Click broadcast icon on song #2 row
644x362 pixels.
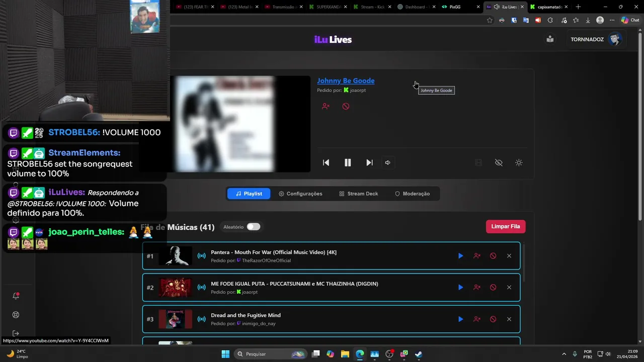[x=201, y=288]
